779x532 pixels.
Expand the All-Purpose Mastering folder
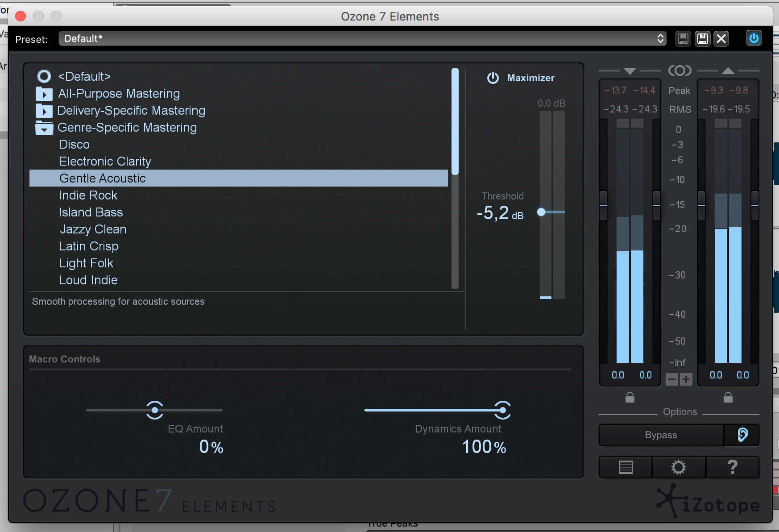pyautogui.click(x=44, y=94)
